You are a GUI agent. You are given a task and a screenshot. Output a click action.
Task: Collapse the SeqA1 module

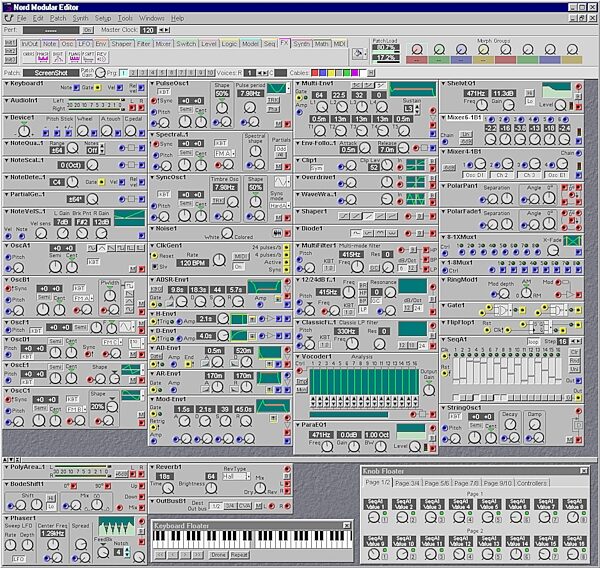(443, 339)
